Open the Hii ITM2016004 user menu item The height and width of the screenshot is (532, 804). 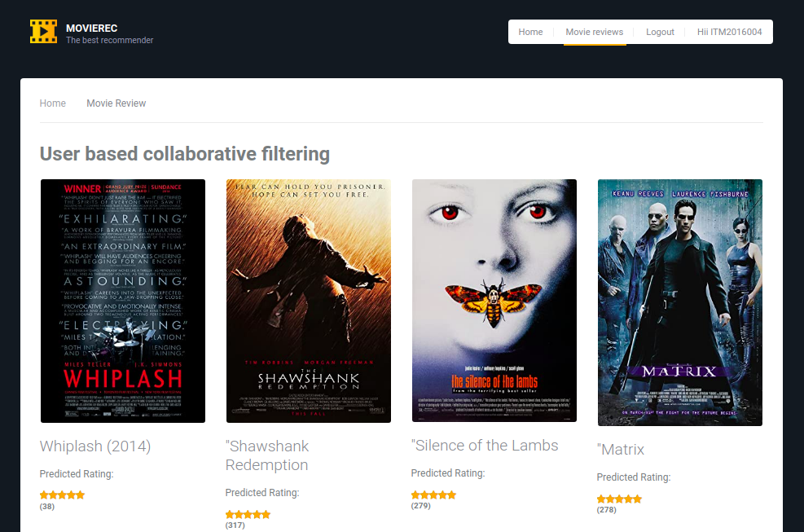(729, 32)
